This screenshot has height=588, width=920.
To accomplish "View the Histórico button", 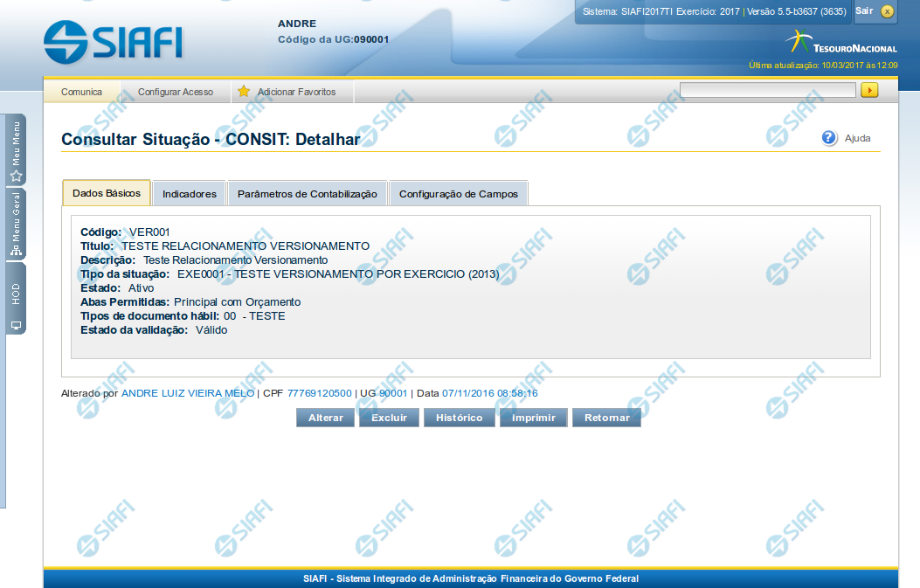I will 460,418.
